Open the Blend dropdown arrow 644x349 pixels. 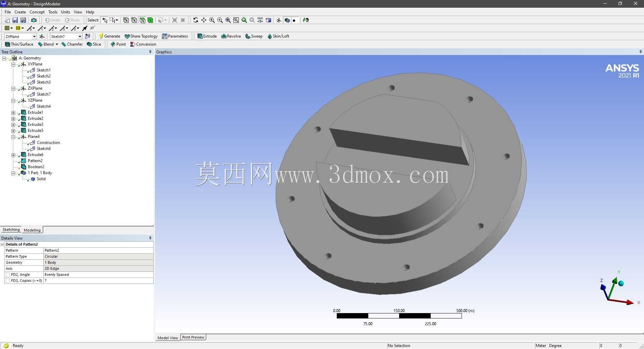57,44
